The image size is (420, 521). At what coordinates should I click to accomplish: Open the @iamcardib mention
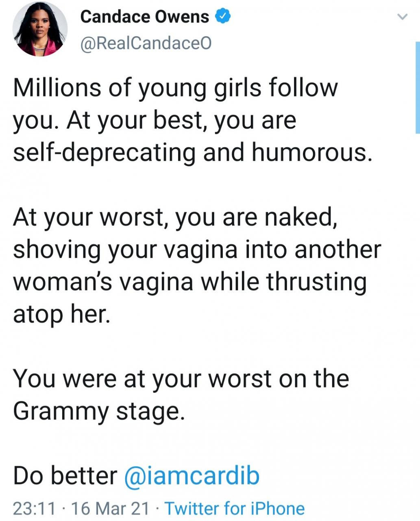[192, 475]
